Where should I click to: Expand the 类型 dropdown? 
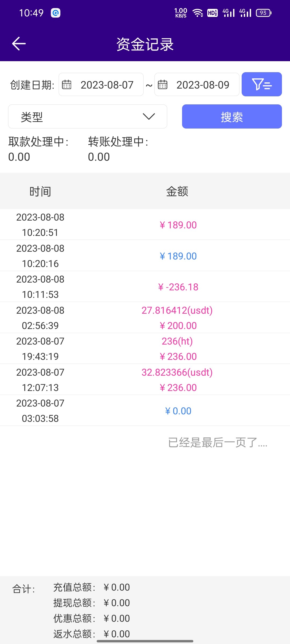pyautogui.click(x=88, y=116)
